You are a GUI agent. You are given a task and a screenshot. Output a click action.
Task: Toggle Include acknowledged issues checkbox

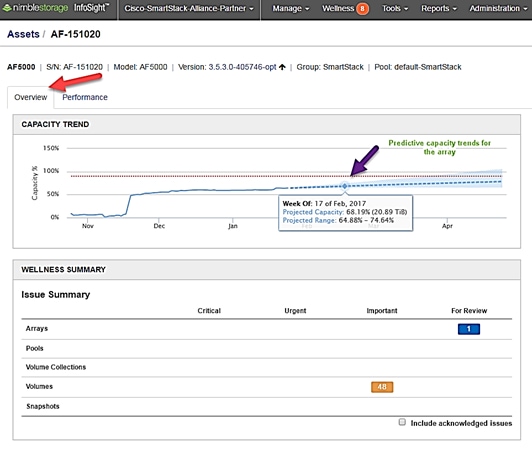tap(402, 422)
